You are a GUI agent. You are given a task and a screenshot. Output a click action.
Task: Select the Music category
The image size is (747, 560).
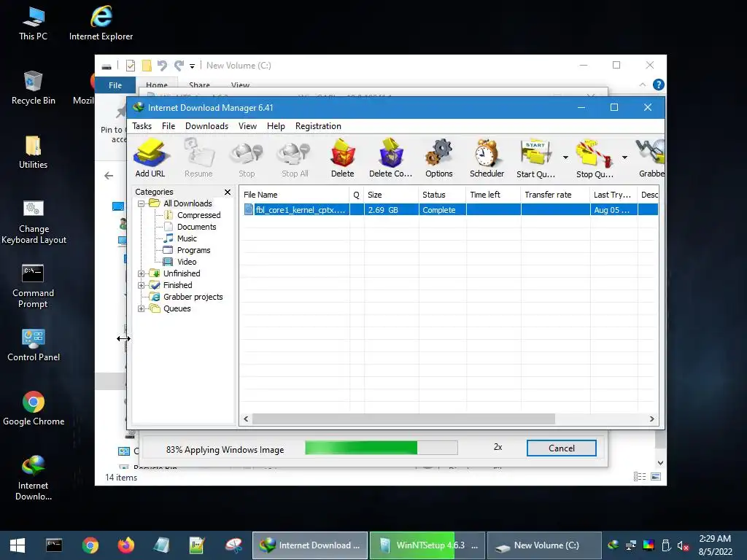pos(187,238)
